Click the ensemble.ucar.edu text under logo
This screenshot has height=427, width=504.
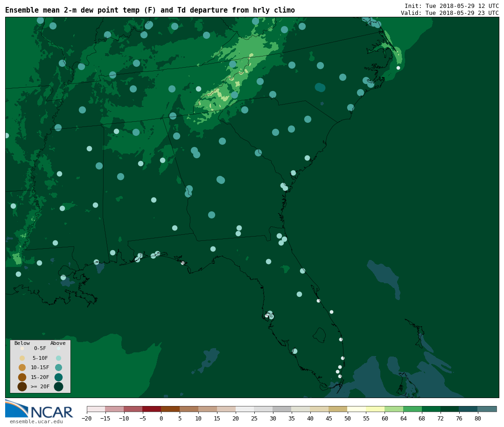pos(36,421)
